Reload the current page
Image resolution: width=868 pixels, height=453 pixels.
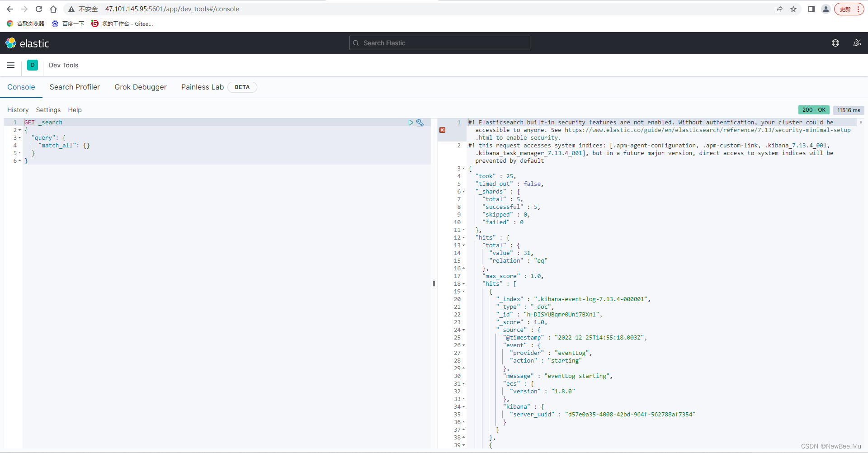[x=39, y=9]
